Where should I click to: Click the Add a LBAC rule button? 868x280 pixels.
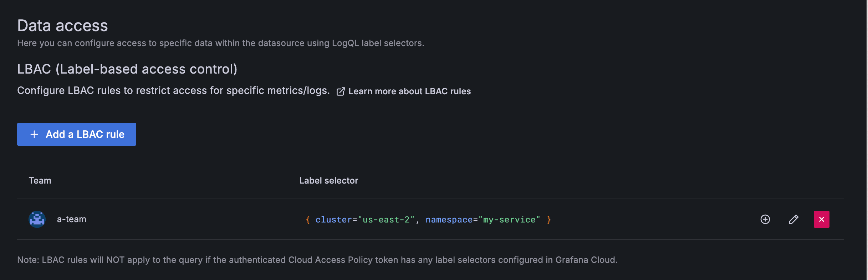76,134
